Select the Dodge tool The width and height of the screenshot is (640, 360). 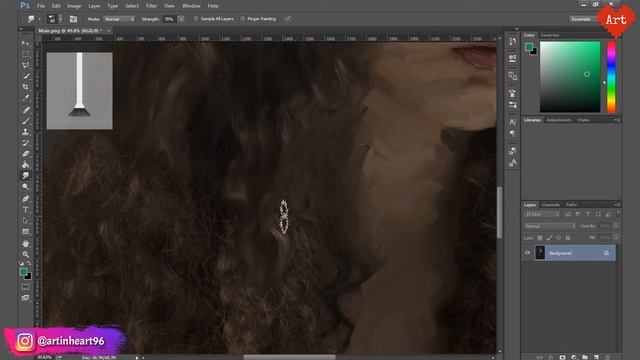[x=25, y=187]
